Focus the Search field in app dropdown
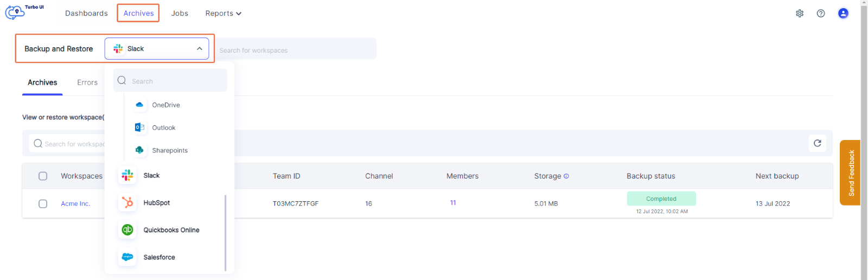The image size is (868, 280). (x=170, y=80)
